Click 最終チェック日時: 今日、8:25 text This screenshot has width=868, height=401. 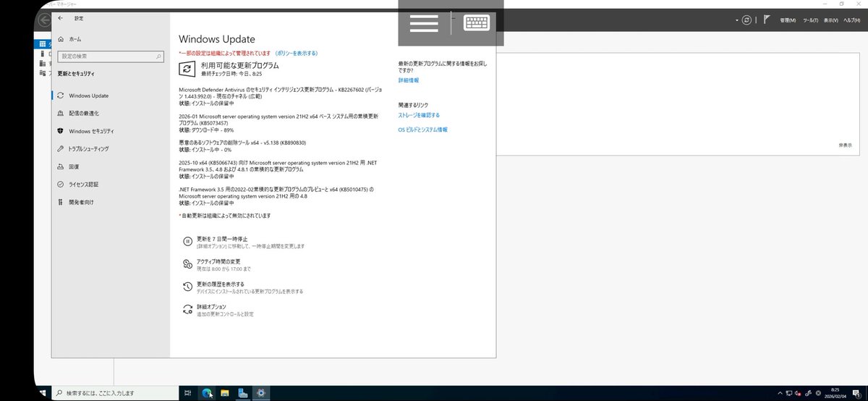pos(231,74)
